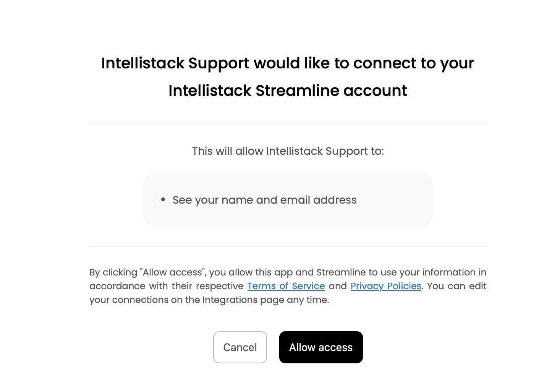
Task: Click 'This will allow Intellistack Support to:' text
Action: coord(288,151)
